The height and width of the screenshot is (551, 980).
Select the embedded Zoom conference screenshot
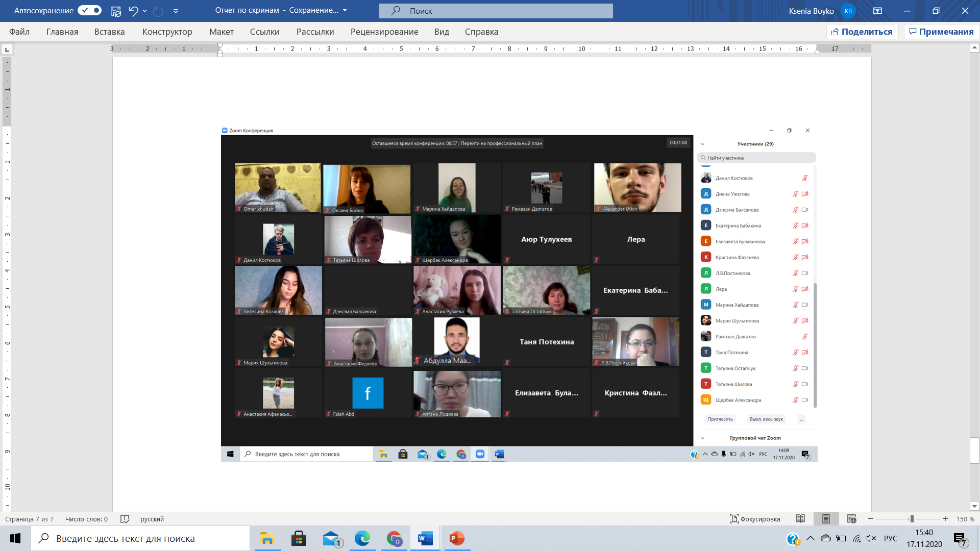coord(519,293)
